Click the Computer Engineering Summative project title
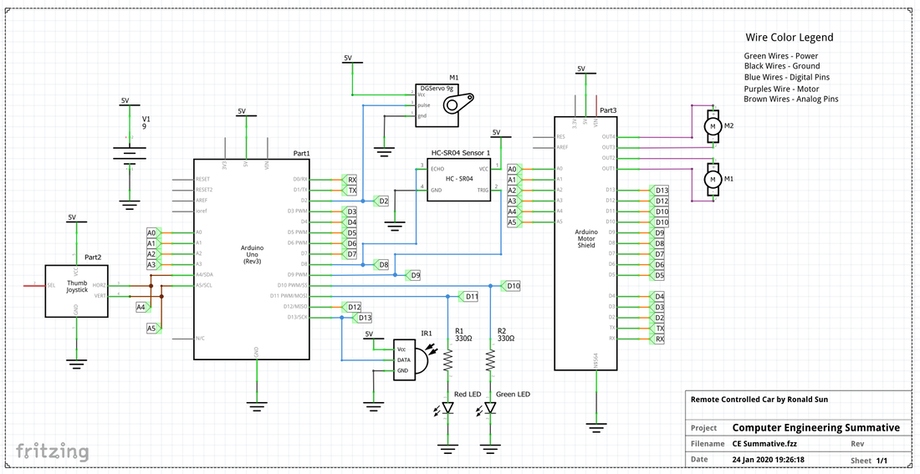920x474 pixels. tap(824, 427)
